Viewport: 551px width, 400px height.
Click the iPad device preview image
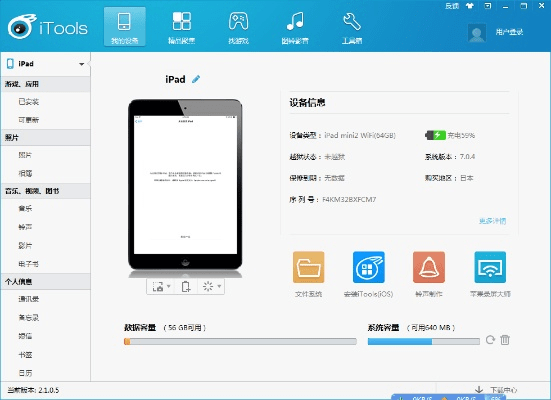(x=185, y=185)
